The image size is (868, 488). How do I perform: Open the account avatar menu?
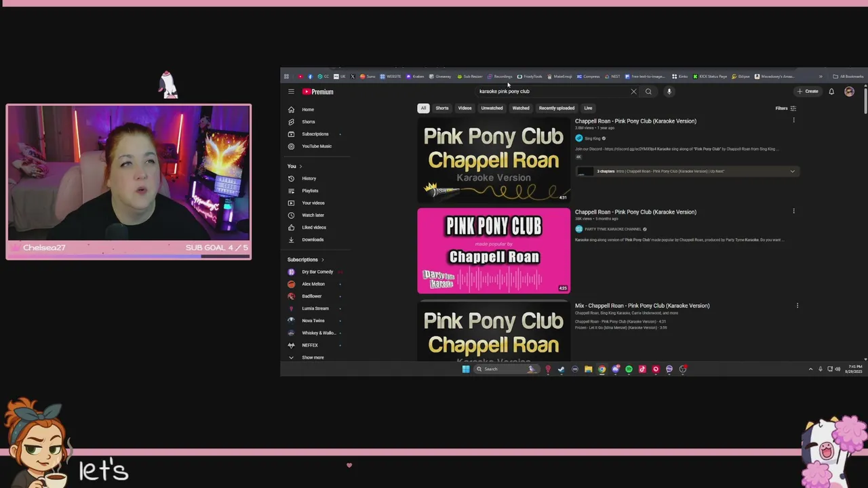pos(849,91)
